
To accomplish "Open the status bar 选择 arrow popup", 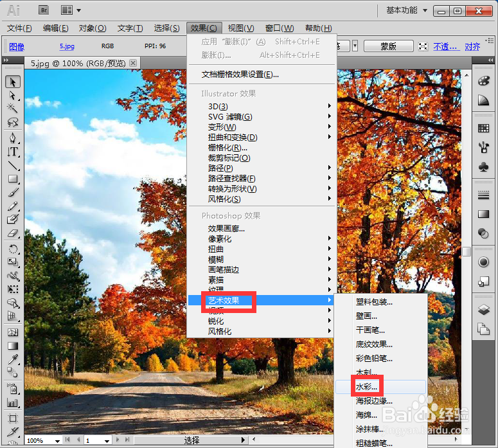I will [244, 440].
